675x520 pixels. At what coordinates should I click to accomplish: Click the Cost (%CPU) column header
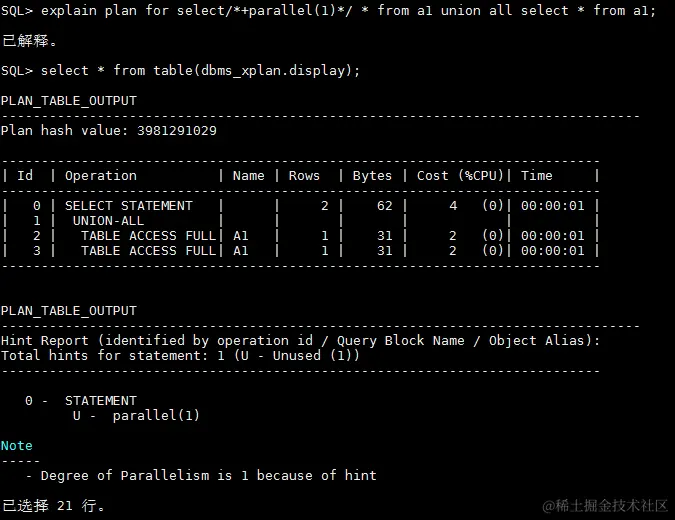[460, 176]
